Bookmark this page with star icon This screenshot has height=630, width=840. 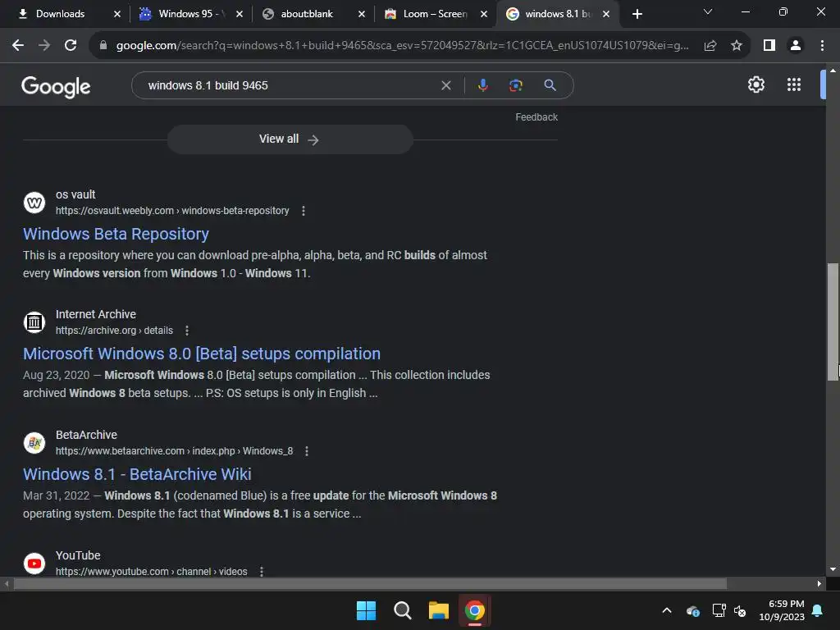(x=737, y=46)
